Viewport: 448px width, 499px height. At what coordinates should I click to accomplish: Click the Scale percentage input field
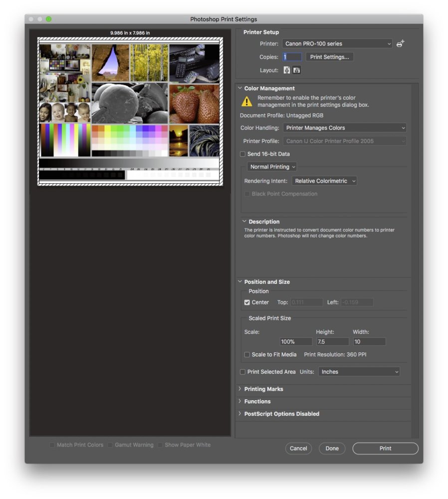tap(296, 342)
